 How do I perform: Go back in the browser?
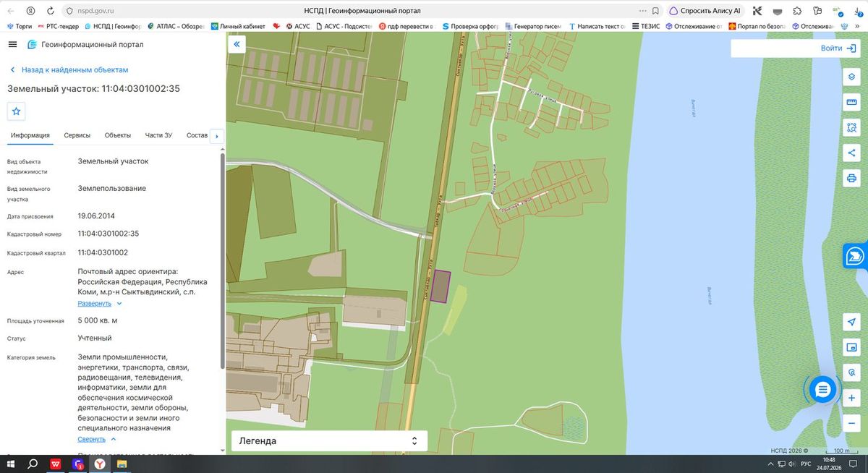(11, 11)
